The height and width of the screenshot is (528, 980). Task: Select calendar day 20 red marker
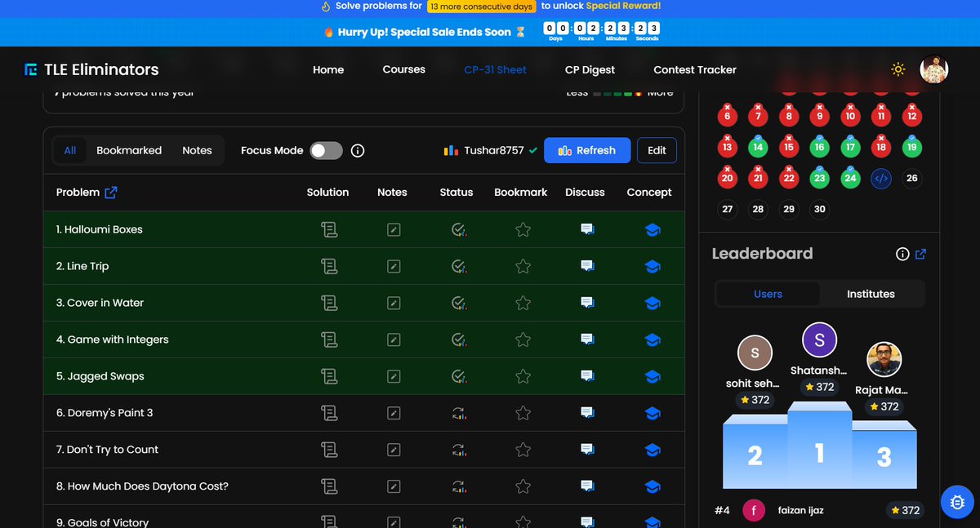tap(727, 177)
